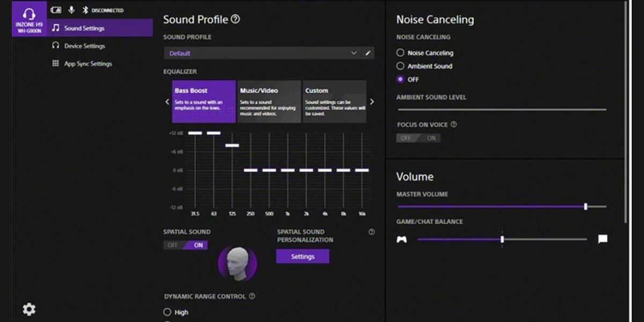Select the Ambient Sound radio option
Viewport: 644px width, 322px height.
coord(400,66)
